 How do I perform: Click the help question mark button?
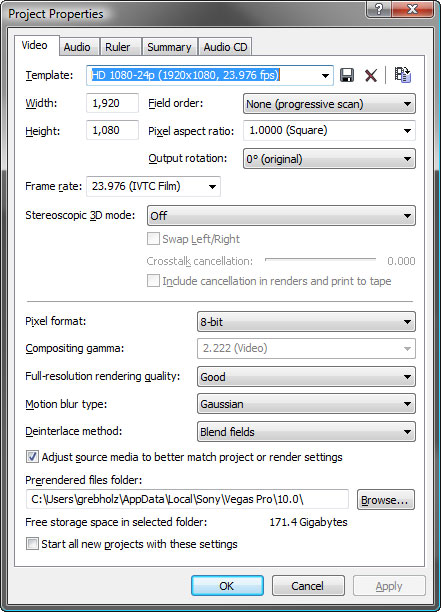379,9
